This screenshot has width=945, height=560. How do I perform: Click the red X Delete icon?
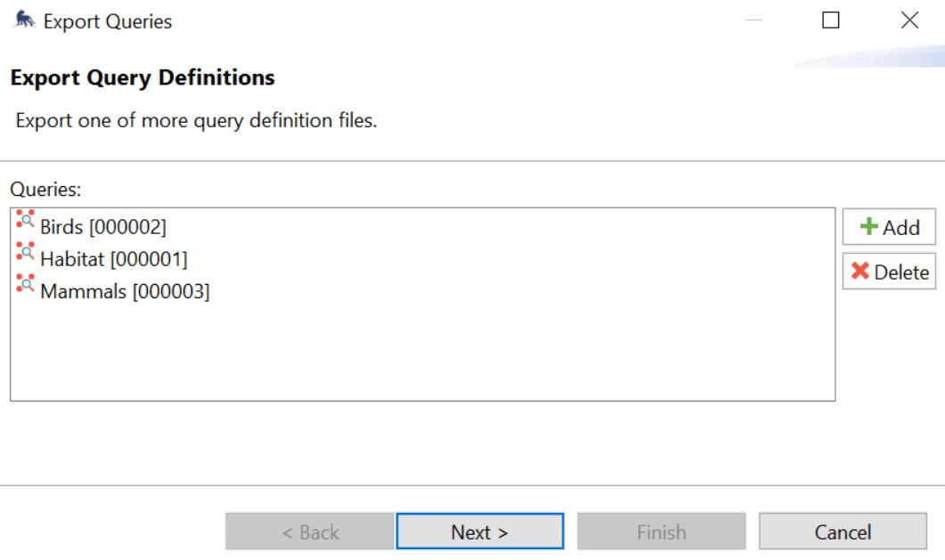860,272
